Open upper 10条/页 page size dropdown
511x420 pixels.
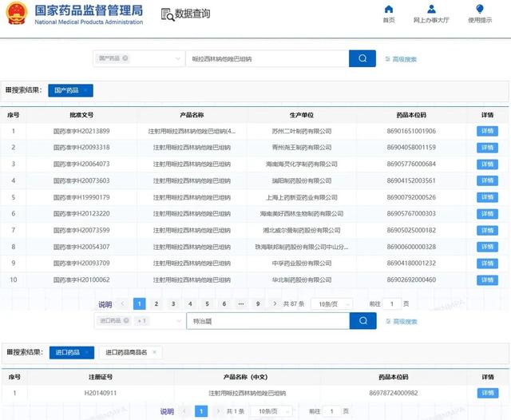[332, 304]
